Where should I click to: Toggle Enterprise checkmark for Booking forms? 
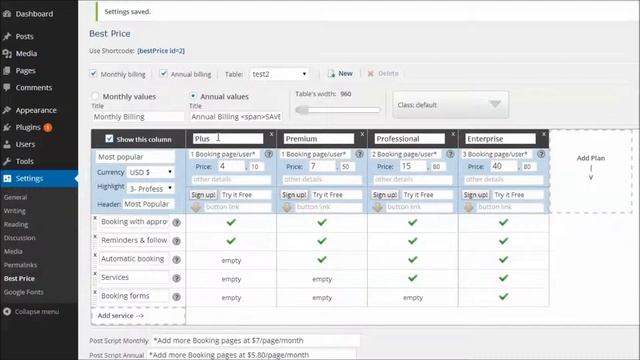(x=504, y=296)
